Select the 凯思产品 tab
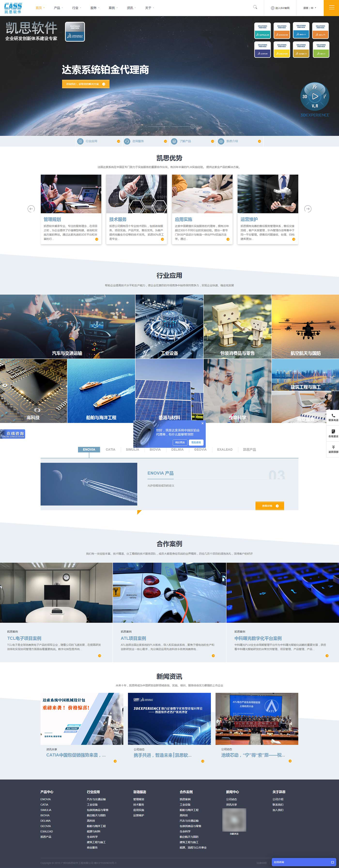Viewport: 339px width, 868px height. pos(250,449)
